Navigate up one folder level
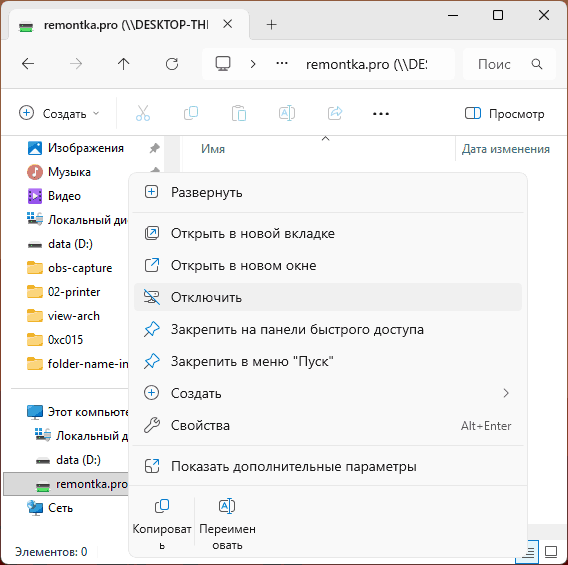This screenshot has width=568, height=565. click(123, 64)
